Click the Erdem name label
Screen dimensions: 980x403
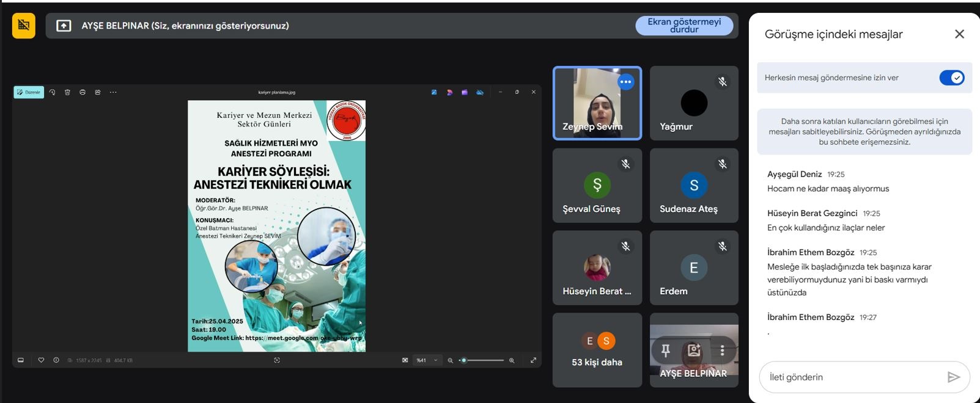tap(674, 291)
